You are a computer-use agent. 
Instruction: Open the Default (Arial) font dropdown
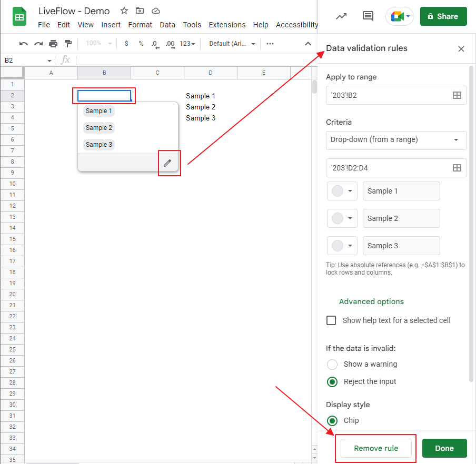pyautogui.click(x=232, y=44)
